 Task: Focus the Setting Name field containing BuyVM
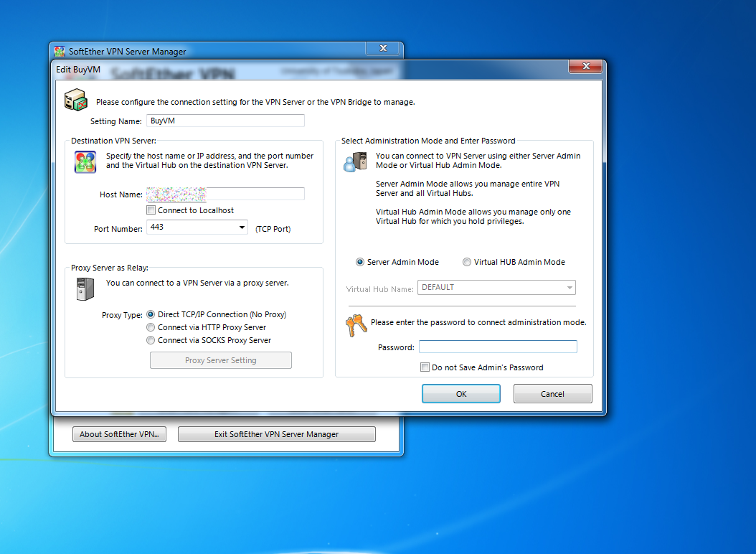226,121
